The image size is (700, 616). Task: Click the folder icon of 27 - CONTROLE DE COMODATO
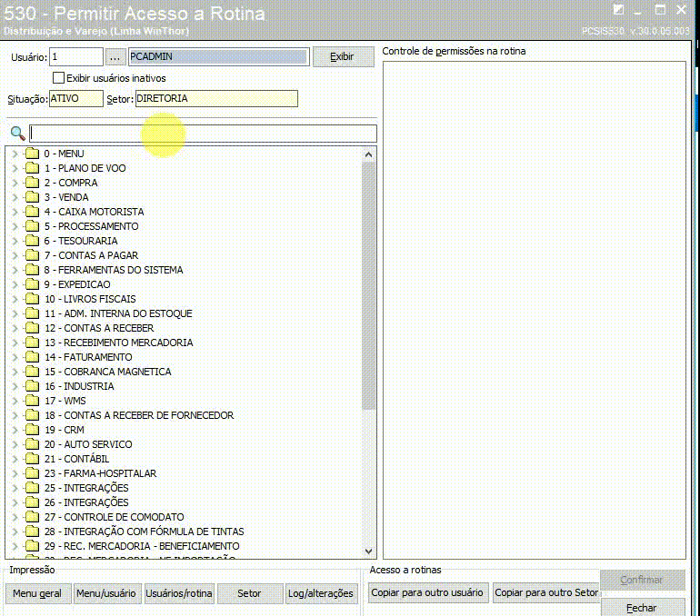[32, 517]
